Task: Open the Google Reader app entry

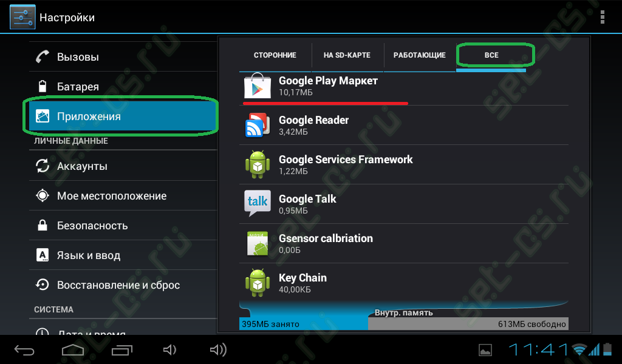Action: pyautogui.click(x=404, y=125)
